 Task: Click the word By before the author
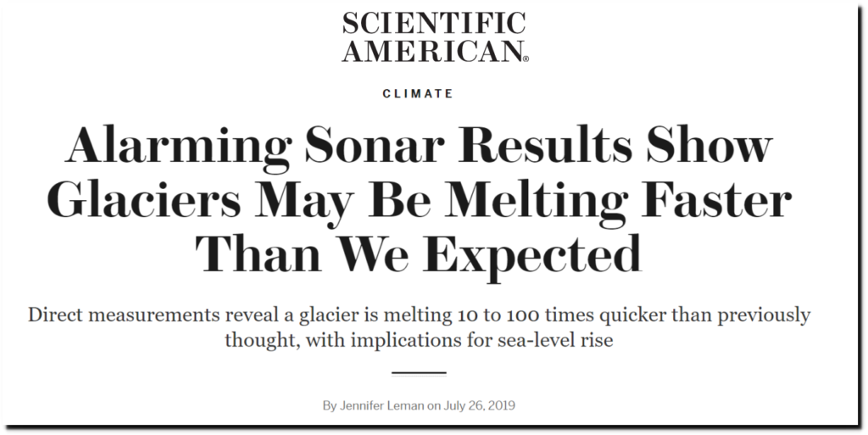pyautogui.click(x=330, y=405)
